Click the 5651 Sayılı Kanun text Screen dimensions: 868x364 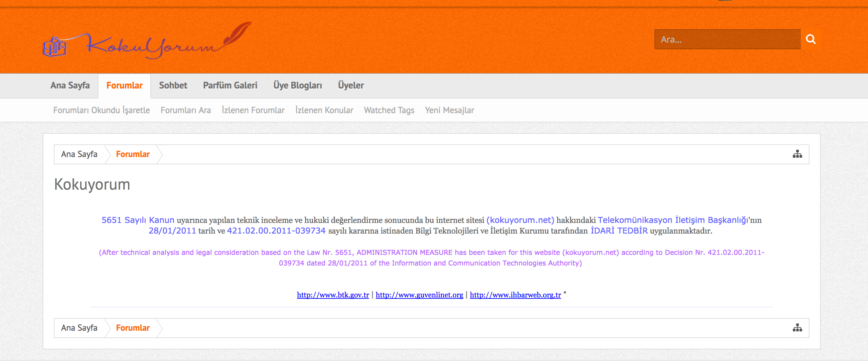click(x=138, y=220)
